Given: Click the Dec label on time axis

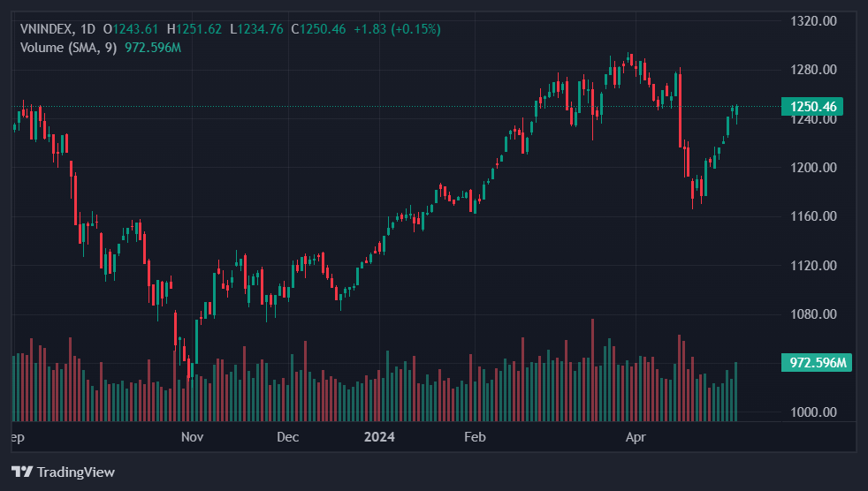Looking at the screenshot, I should (x=288, y=437).
